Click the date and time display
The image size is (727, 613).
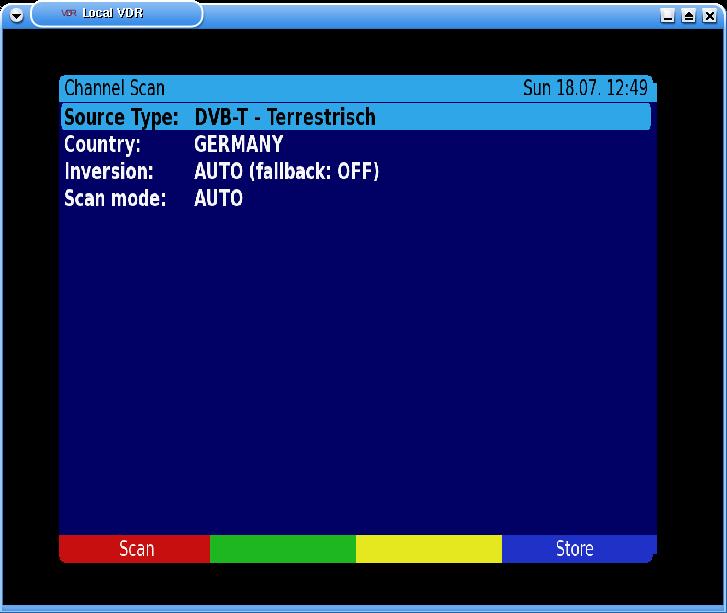585,89
